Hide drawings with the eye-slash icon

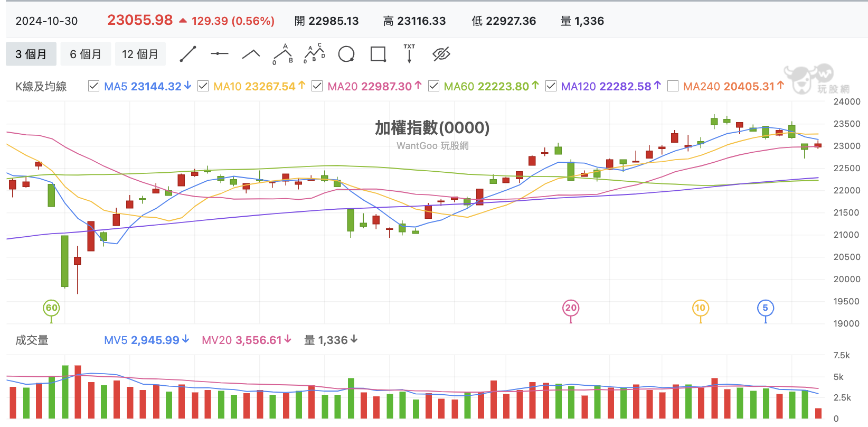click(x=441, y=54)
